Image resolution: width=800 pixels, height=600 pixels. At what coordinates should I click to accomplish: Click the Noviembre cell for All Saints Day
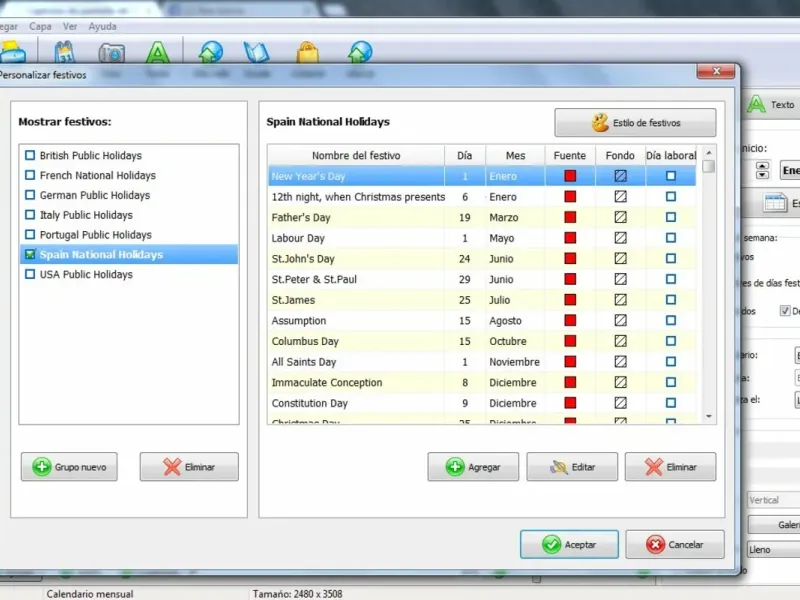pos(514,362)
